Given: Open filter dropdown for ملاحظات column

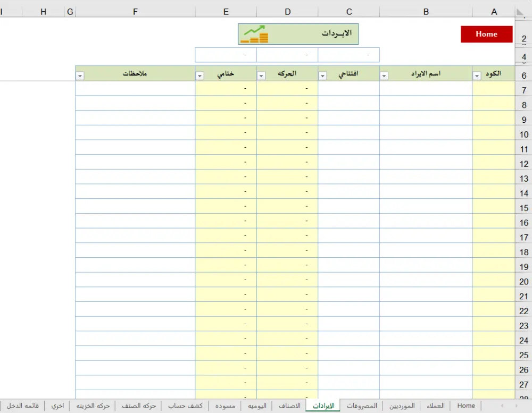Looking at the screenshot, I should [x=80, y=76].
